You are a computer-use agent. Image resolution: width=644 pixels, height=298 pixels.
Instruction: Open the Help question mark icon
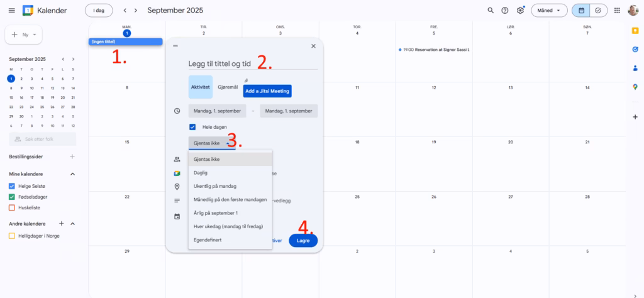coord(505,11)
